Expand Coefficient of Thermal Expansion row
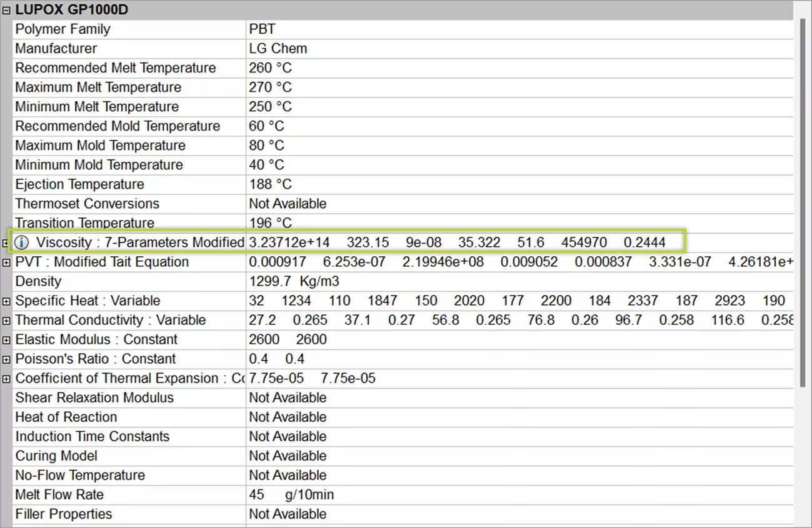This screenshot has height=528, width=812. click(x=6, y=379)
